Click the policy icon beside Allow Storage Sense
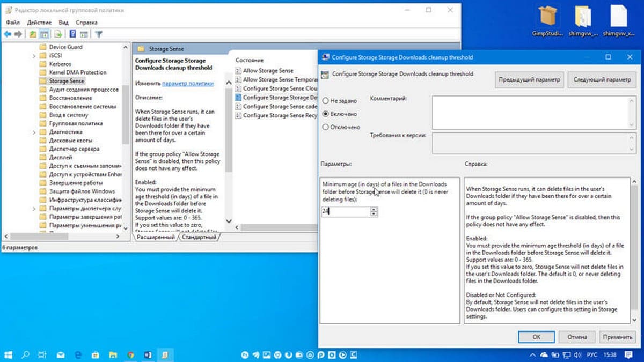 [238, 71]
